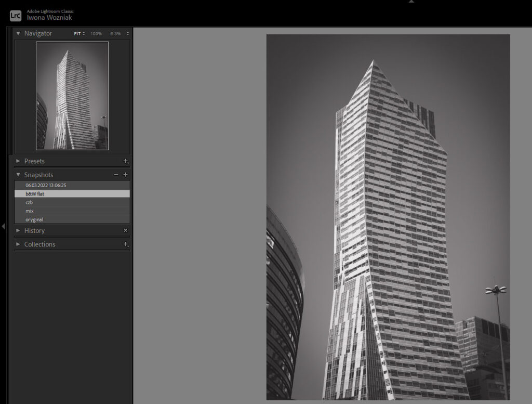The width and height of the screenshot is (532, 404).
Task: Create a new snapshot with the plus icon
Action: 125,175
